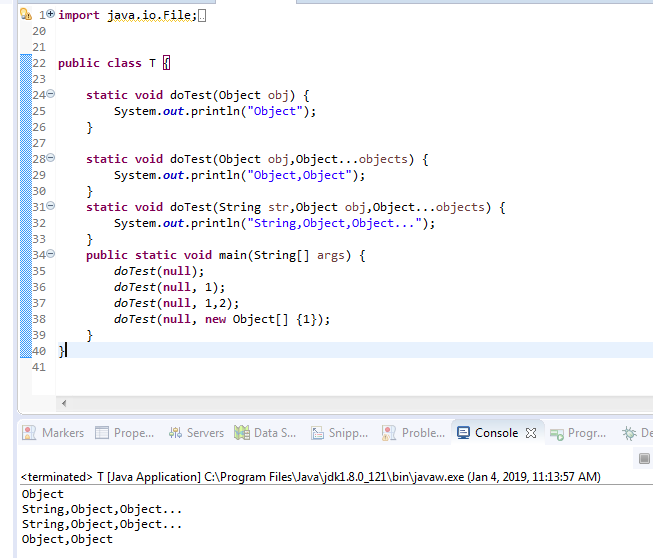This screenshot has height=558, width=653.
Task: Click 'doTest(null, 1);' call on line 36
Action: tap(169, 287)
